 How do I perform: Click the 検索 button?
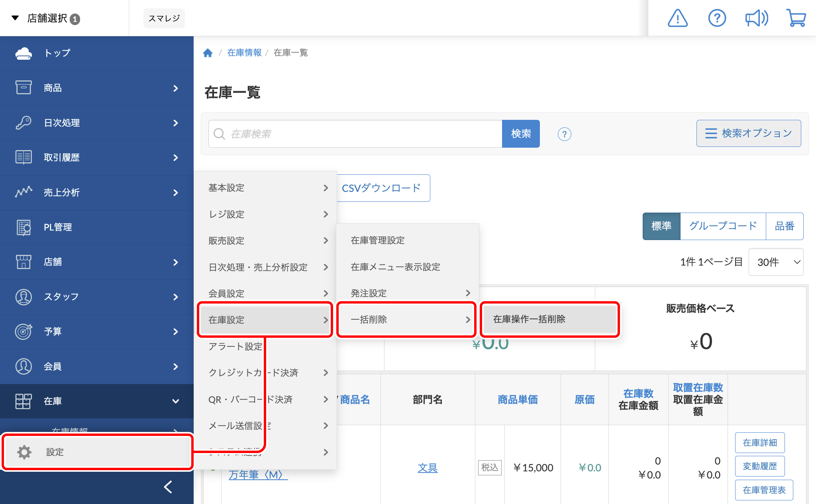521,134
